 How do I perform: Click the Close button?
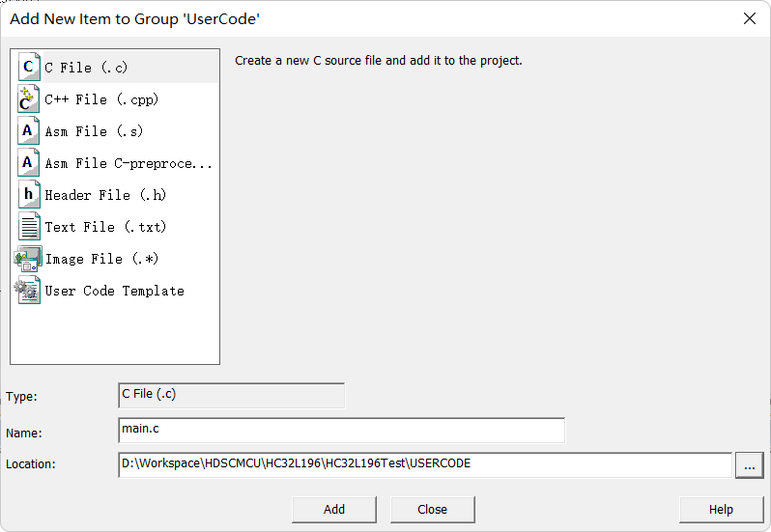433,510
